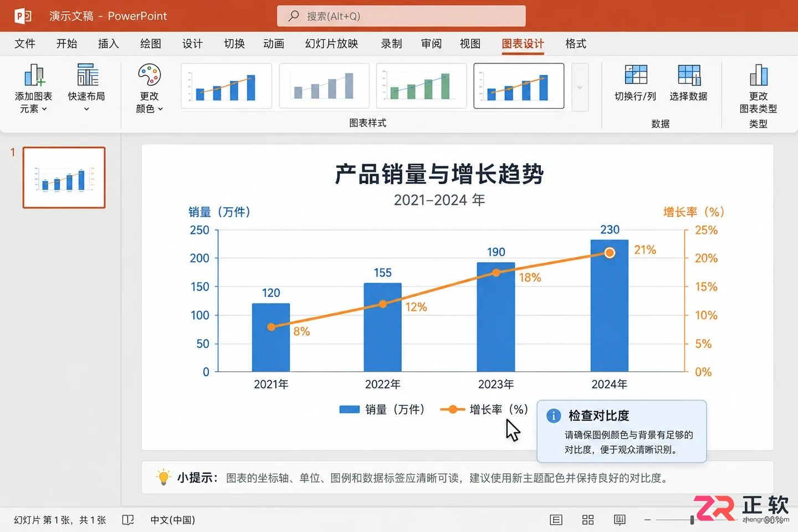Click the 图表设计 ribbon tab
The height and width of the screenshot is (532, 798).
[523, 44]
